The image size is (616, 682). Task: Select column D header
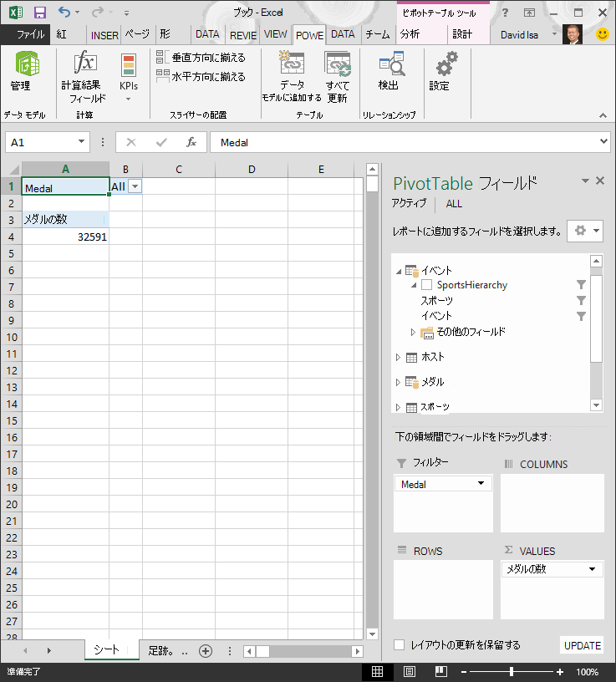click(252, 169)
